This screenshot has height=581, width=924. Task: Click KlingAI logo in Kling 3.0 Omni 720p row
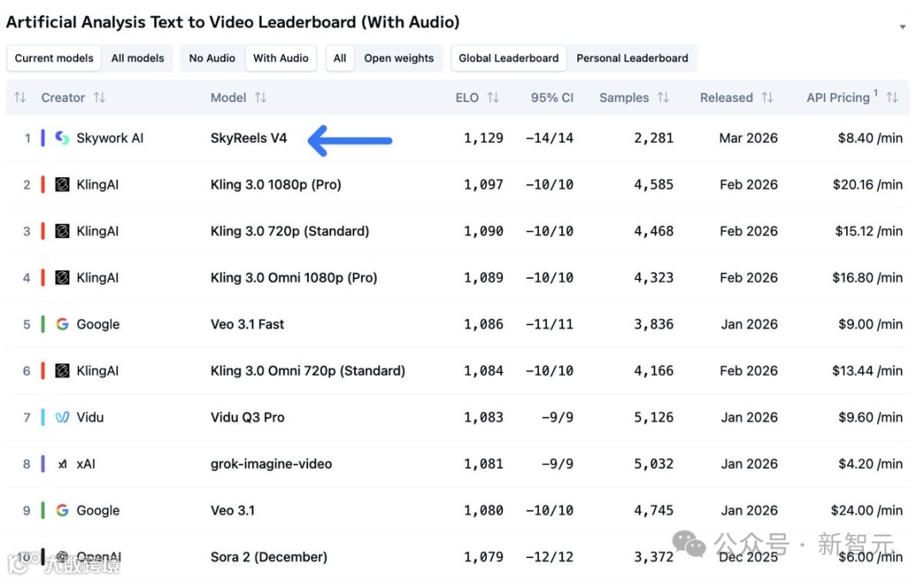pyautogui.click(x=62, y=371)
